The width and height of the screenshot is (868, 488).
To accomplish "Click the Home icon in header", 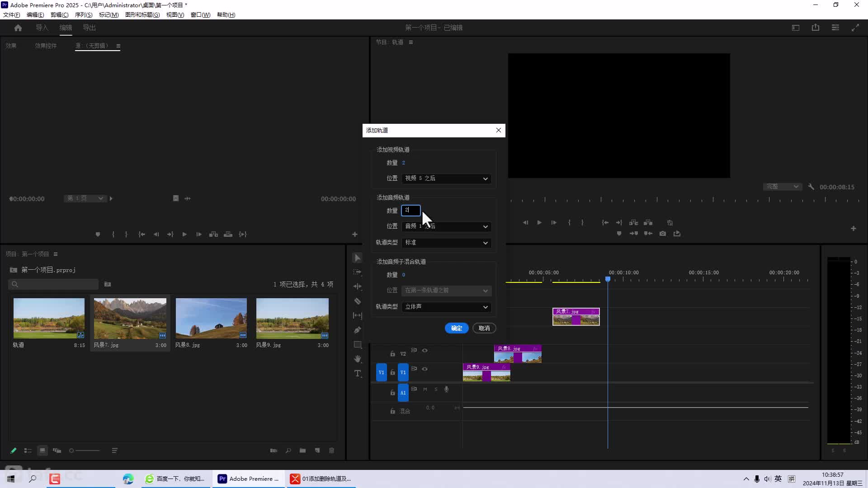I will pos(18,28).
